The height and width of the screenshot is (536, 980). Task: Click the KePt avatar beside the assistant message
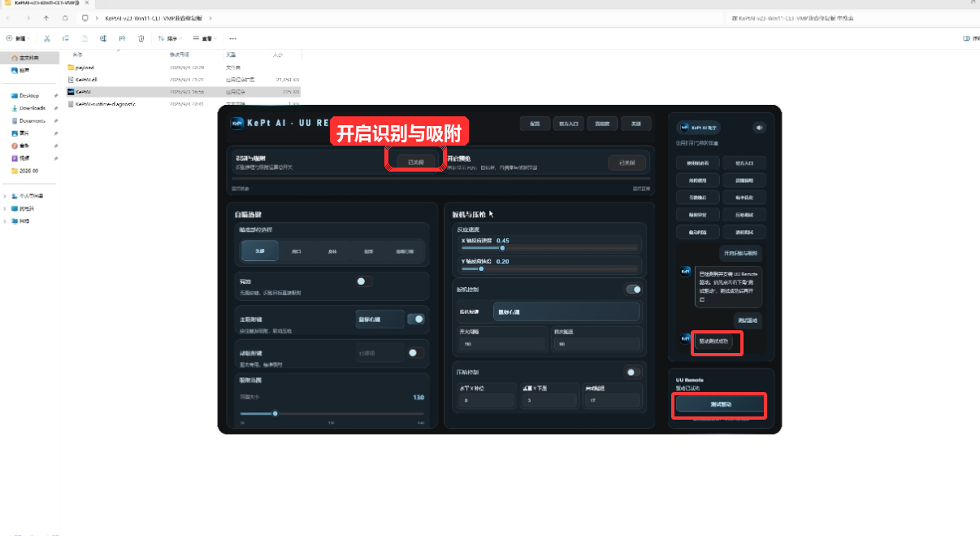point(686,272)
